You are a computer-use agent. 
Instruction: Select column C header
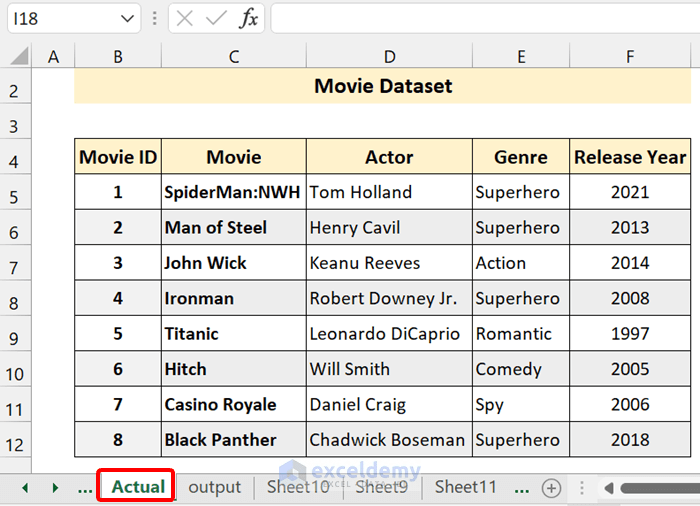click(234, 57)
